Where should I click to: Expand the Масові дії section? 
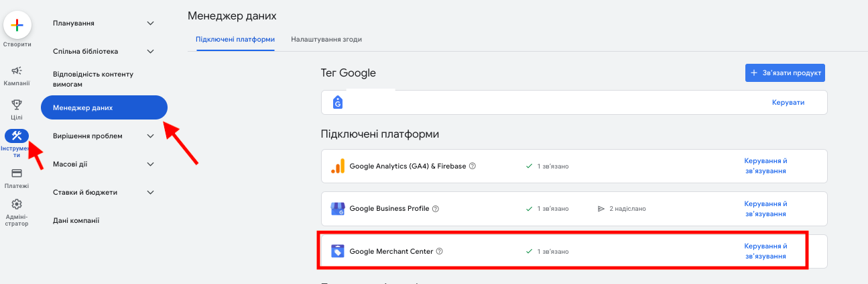[x=150, y=164]
